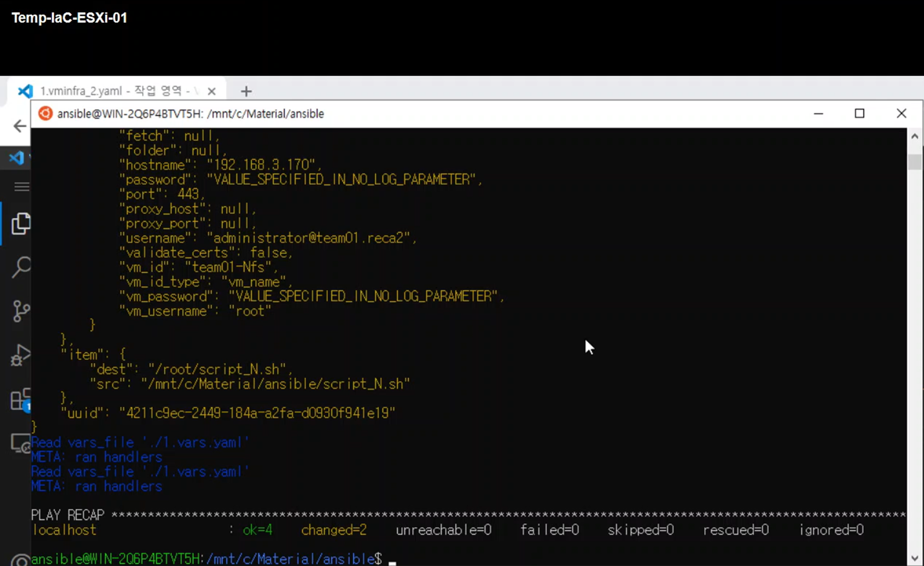Click the "rescued=0" recap value
This screenshot has width=924, height=566.
(736, 530)
